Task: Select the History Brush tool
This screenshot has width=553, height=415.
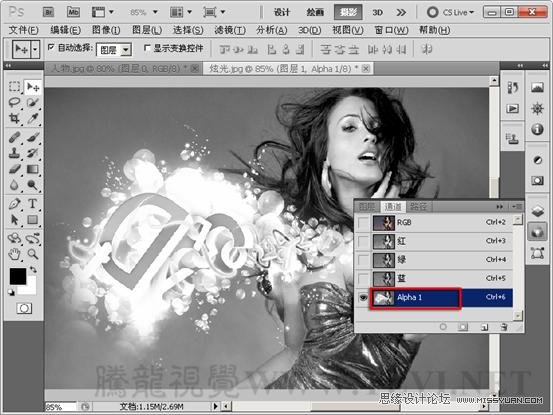Action: coord(33,153)
